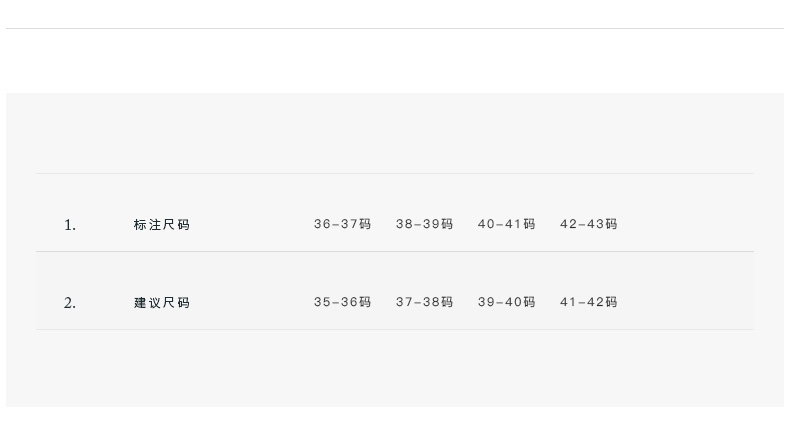The image size is (790, 446).
Task: Click blank space right of 41–42码
Action: tap(690, 302)
